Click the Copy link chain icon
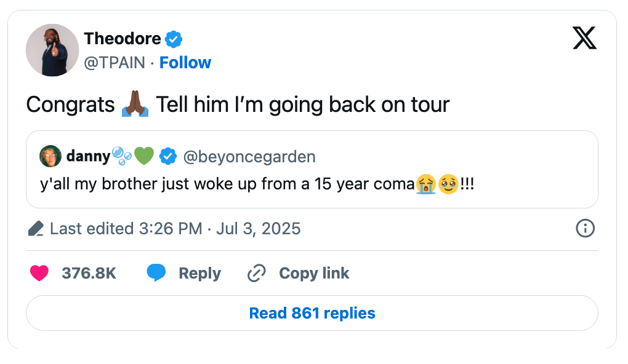 tap(256, 272)
